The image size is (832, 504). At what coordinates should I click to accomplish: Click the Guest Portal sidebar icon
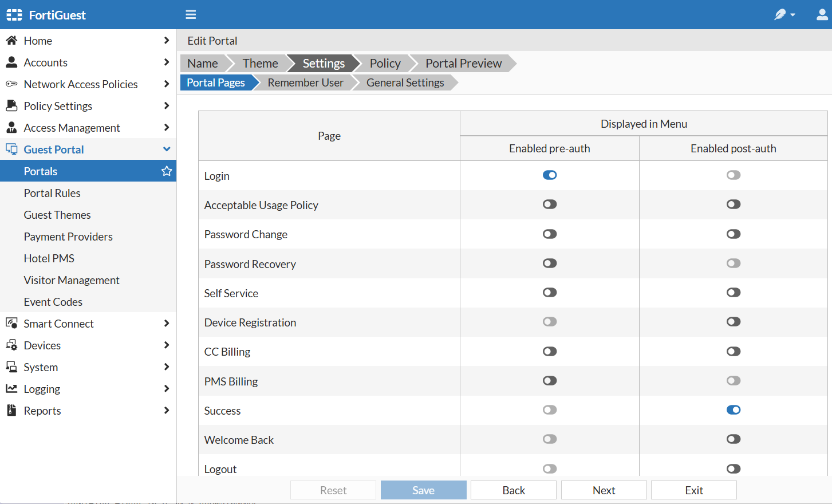point(12,149)
